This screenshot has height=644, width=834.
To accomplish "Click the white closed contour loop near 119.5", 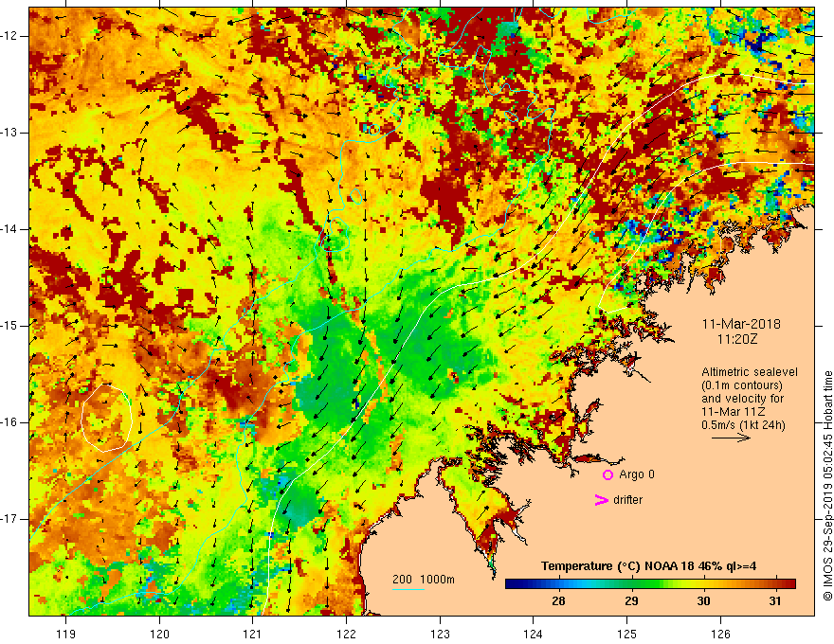I will tap(106, 419).
